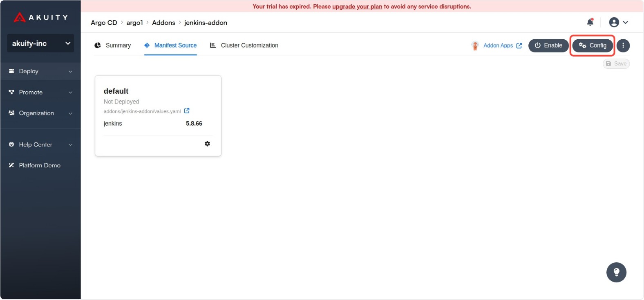This screenshot has width=644, height=300.
Task: Open the notifications bell
Action: click(x=590, y=22)
